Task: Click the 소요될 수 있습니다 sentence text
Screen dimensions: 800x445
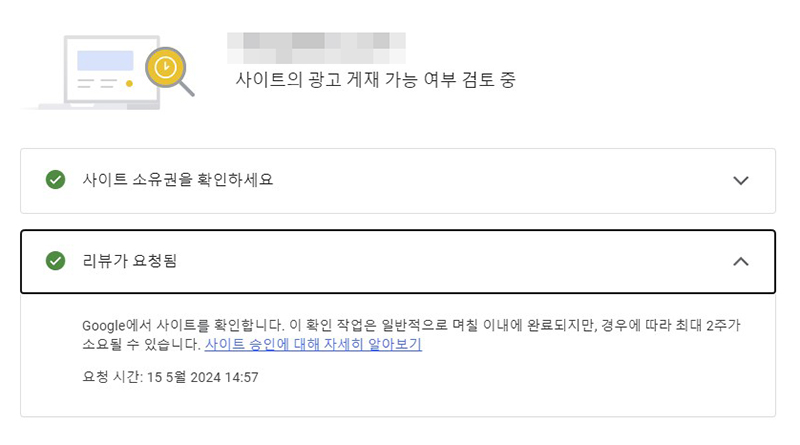Action: 141,344
